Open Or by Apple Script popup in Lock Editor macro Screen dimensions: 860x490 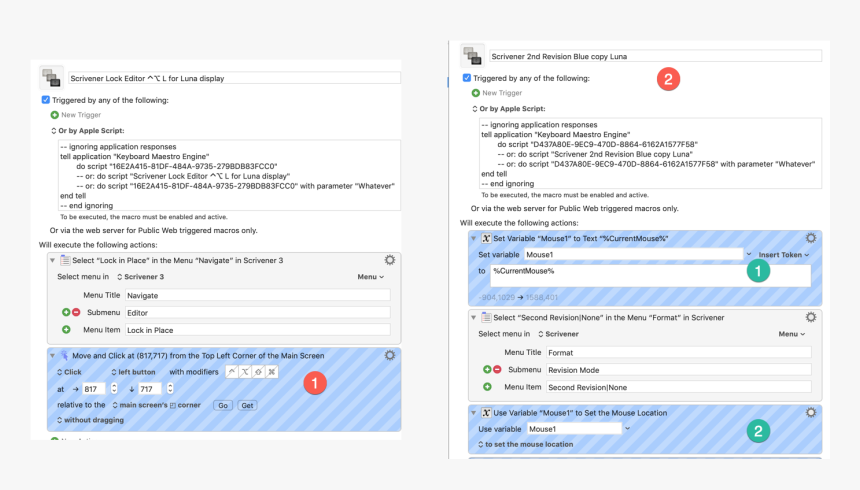88,131
